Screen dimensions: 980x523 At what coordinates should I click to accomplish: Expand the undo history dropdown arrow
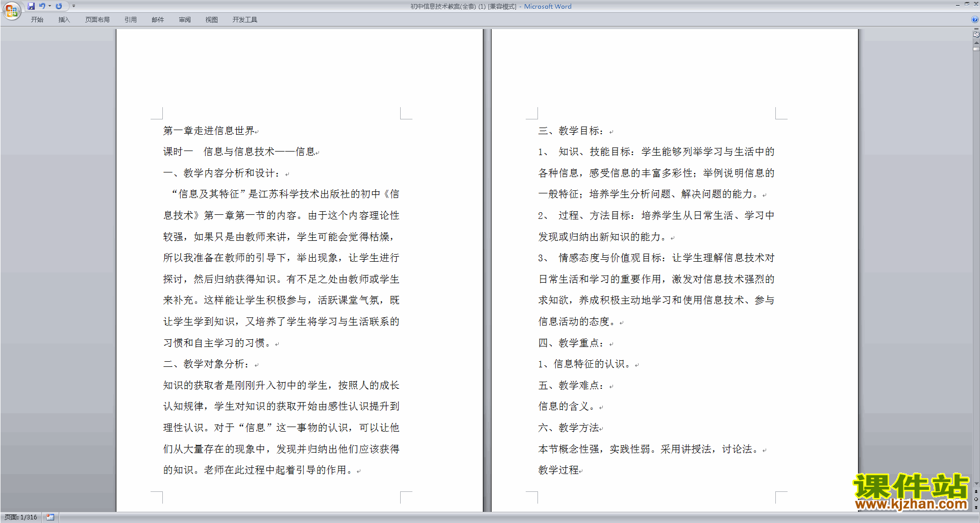pyautogui.click(x=50, y=6)
